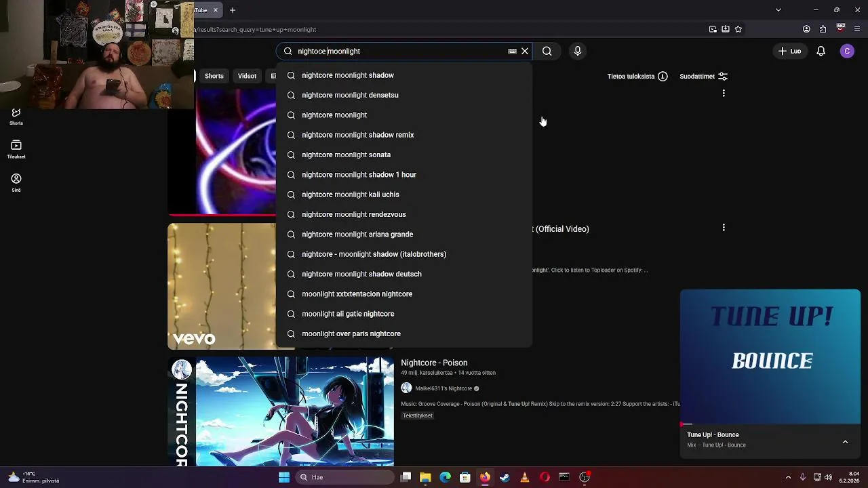Choose suggestion nightcore moonlight shadow deutsch
The width and height of the screenshot is (868, 488).
pyautogui.click(x=404, y=274)
